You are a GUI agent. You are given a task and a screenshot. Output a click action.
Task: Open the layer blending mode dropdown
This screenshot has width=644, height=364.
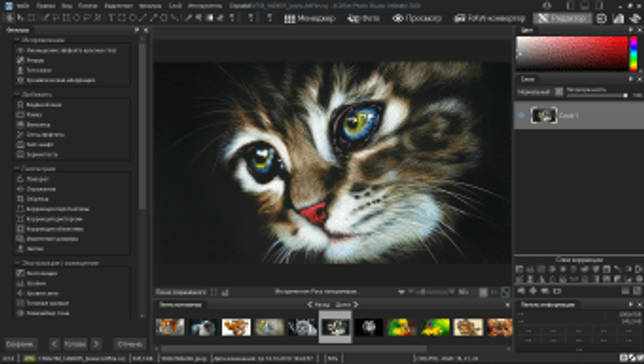(x=540, y=92)
